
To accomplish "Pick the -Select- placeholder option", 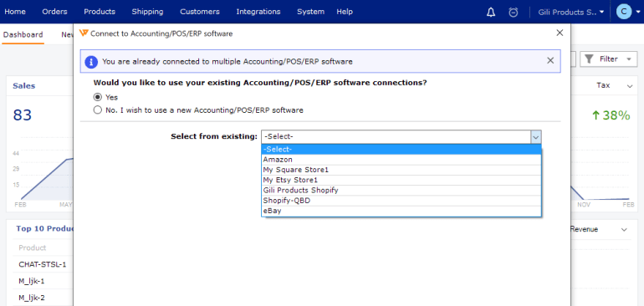I will click(401, 149).
